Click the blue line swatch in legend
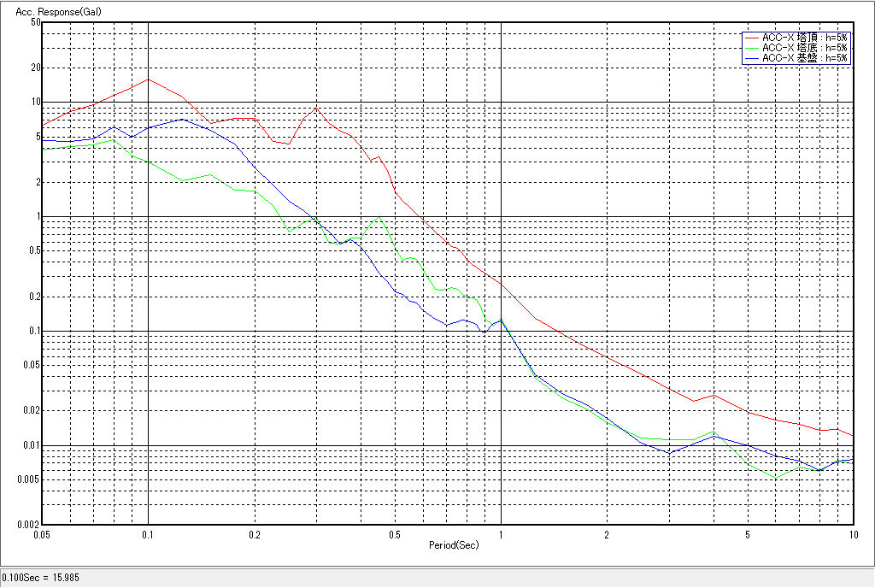Image resolution: width=875 pixels, height=588 pixels. point(752,58)
